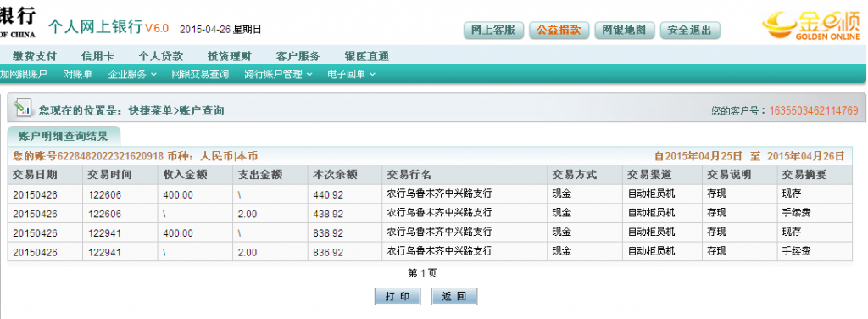Click the date 2015-04-26 星期日 in header
The image size is (868, 319).
220,30
